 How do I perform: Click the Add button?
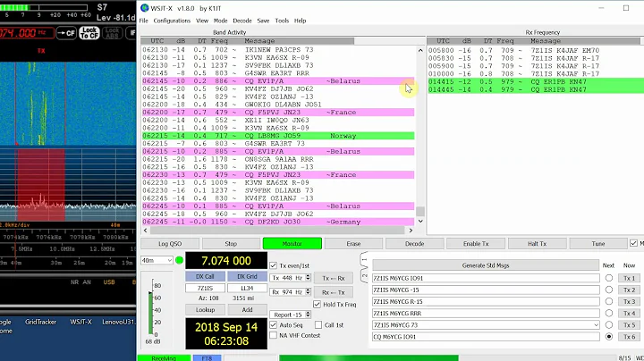click(247, 310)
